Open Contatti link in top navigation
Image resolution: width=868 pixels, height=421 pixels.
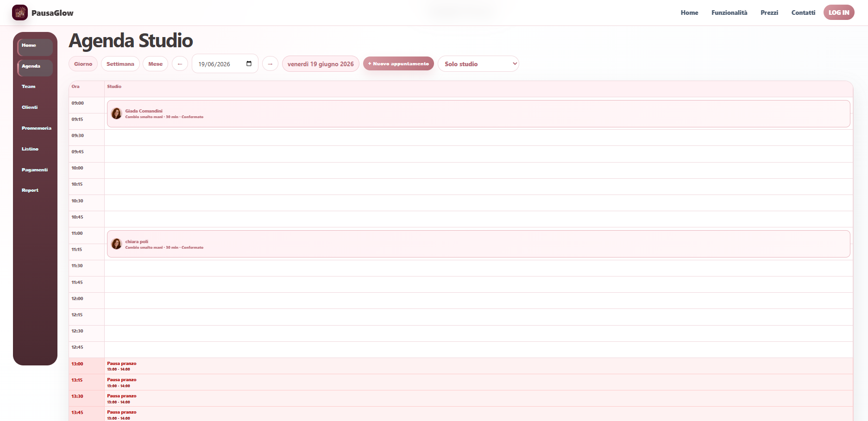[803, 13]
